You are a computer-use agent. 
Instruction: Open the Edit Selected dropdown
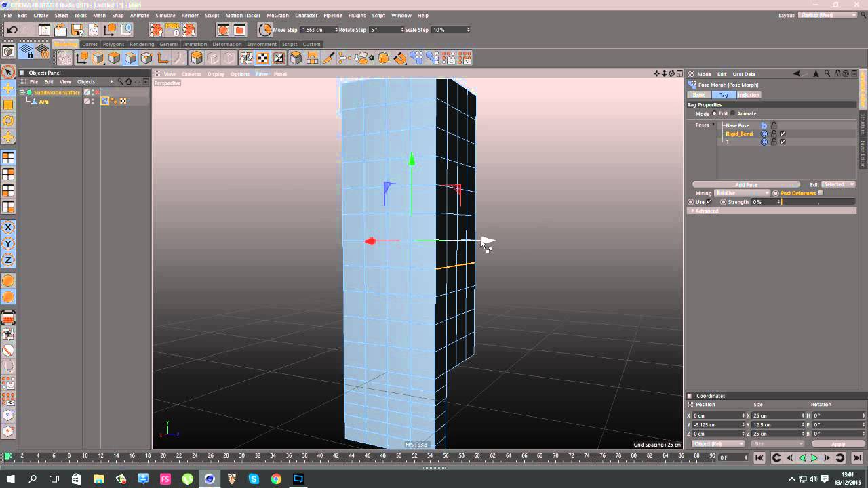click(838, 184)
